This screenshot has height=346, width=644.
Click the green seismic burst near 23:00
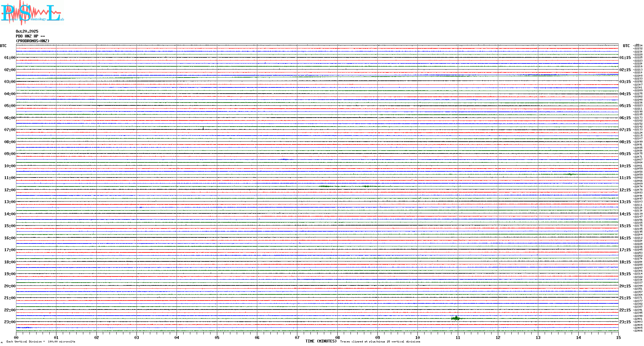456,318
